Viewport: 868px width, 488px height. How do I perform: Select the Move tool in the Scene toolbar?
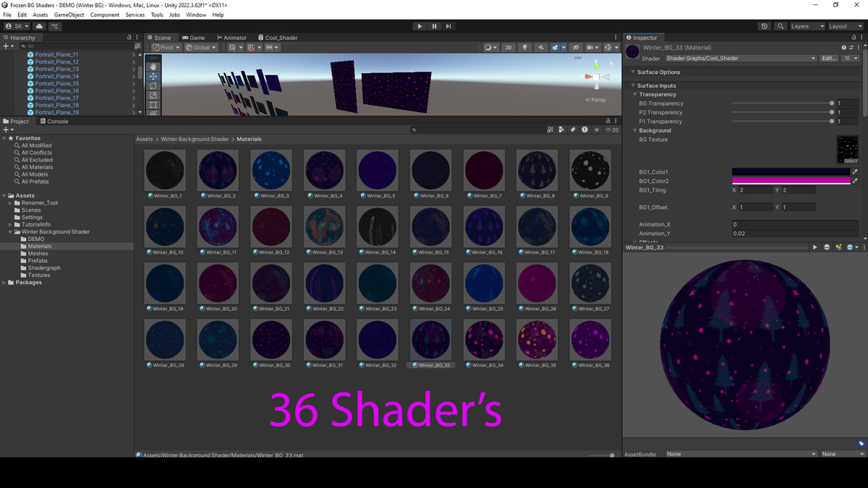click(153, 76)
